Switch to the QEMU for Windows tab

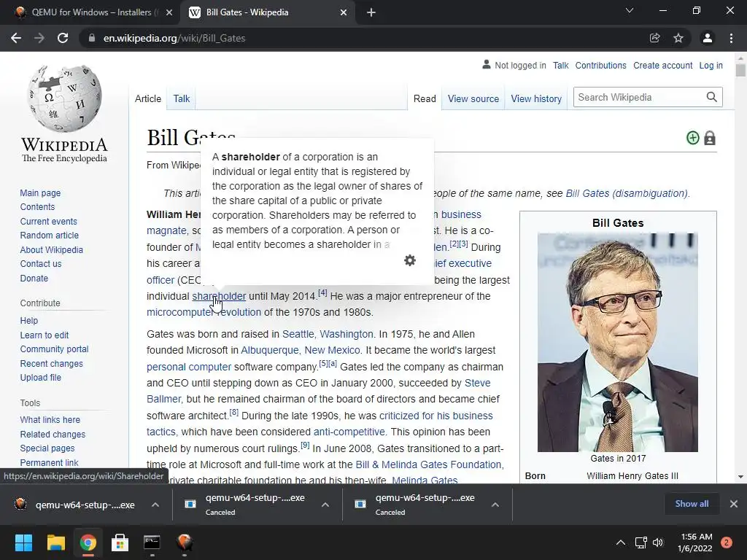click(x=90, y=12)
